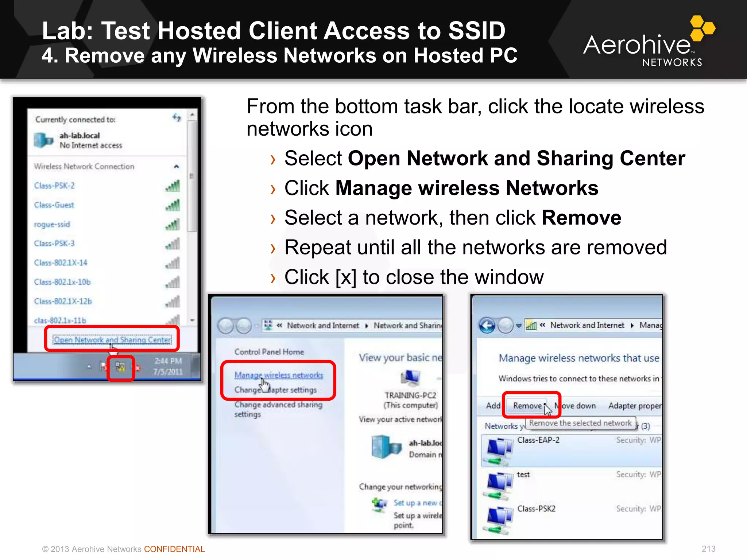Click the refresh network list icon
Viewport: 747px width, 560px height.
[x=177, y=117]
